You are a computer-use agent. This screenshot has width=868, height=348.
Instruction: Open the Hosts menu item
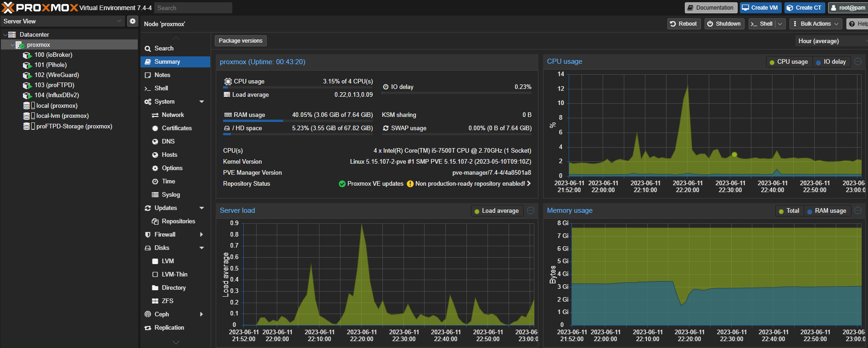(x=175, y=155)
